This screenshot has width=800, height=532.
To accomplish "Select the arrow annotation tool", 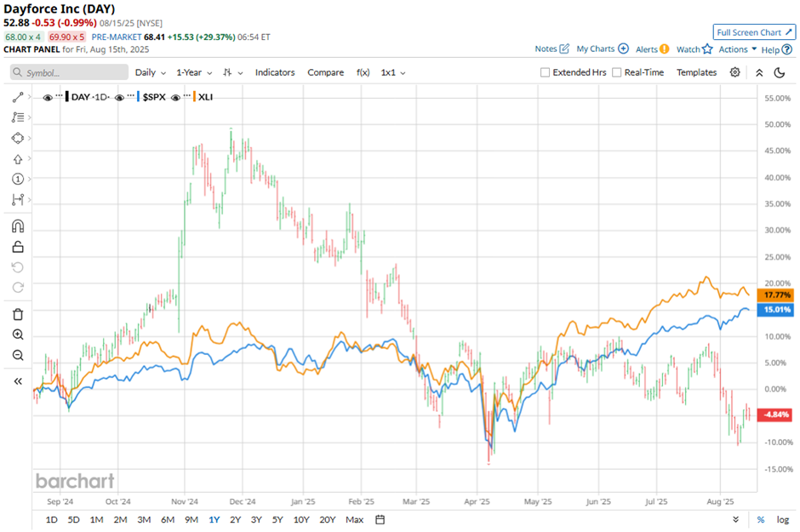I will [18, 159].
